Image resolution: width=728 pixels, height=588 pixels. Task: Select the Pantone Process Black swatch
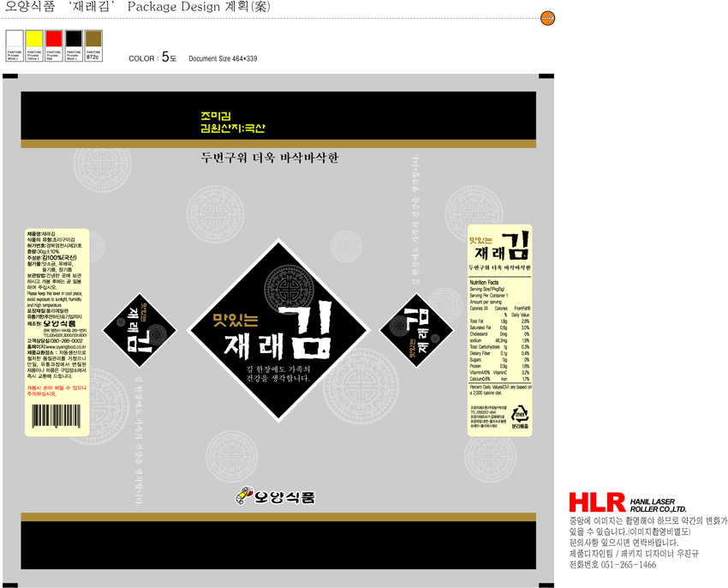74,39
